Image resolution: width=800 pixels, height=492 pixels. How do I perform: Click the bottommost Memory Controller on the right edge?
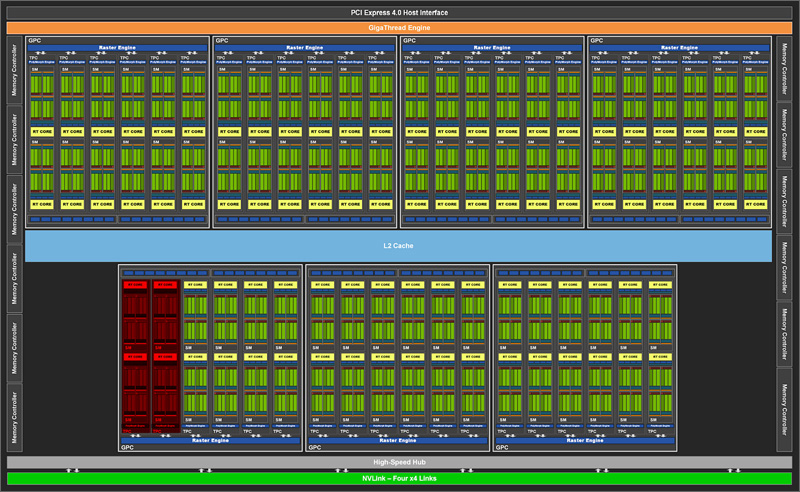coord(784,410)
